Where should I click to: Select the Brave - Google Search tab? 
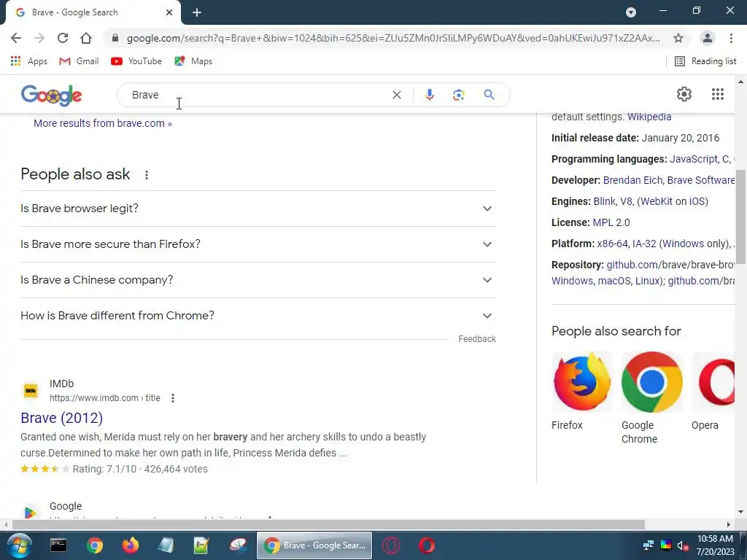(93, 13)
